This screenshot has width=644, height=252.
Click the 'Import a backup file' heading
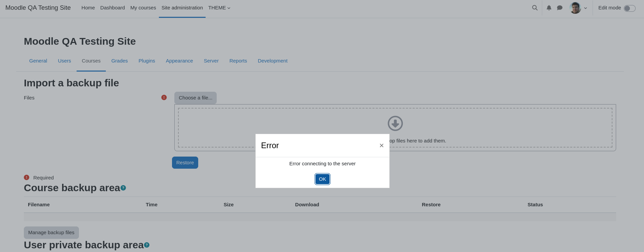(x=71, y=83)
